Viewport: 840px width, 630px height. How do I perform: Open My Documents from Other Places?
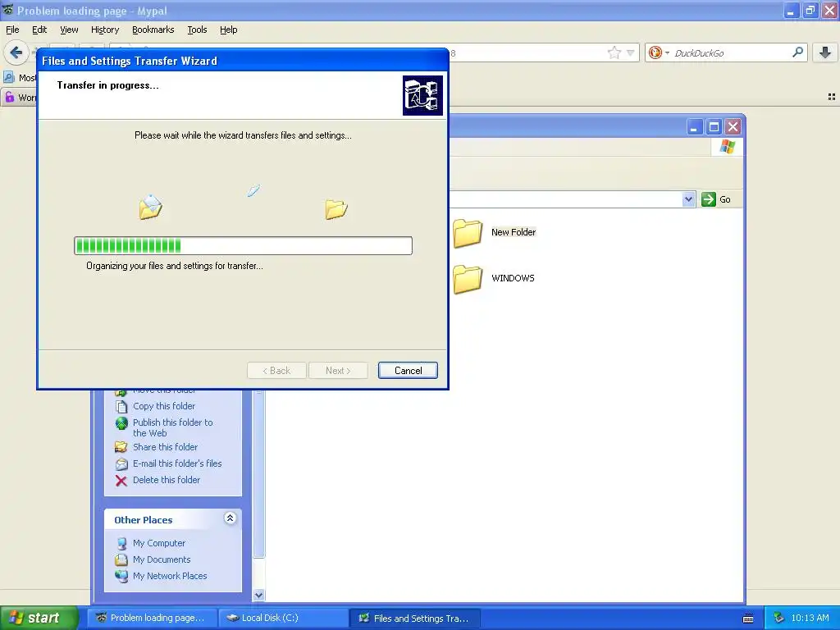pos(162,559)
